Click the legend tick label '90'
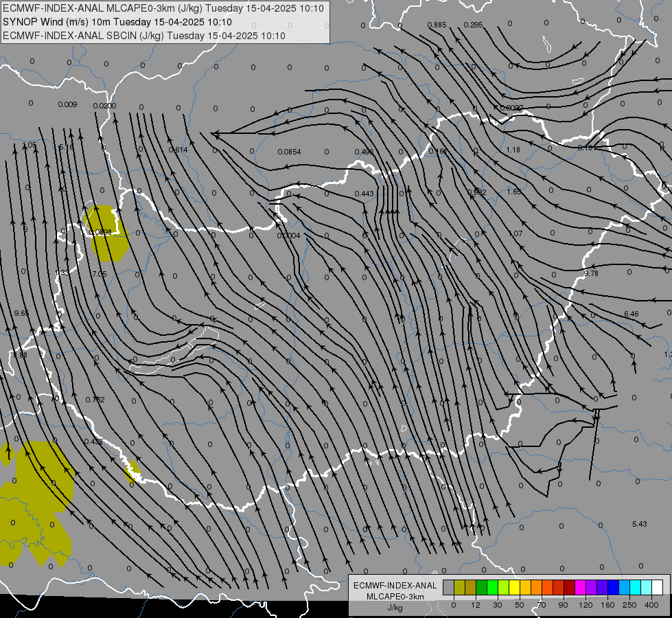 [563, 605]
